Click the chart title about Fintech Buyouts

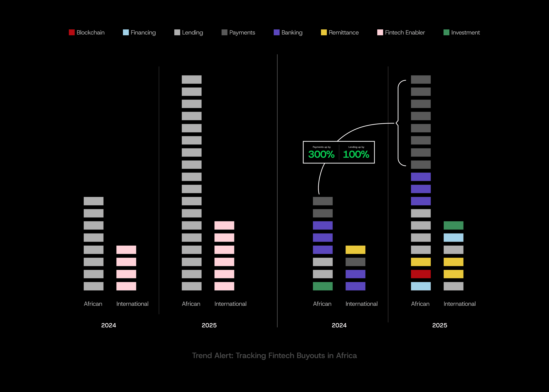(x=274, y=355)
